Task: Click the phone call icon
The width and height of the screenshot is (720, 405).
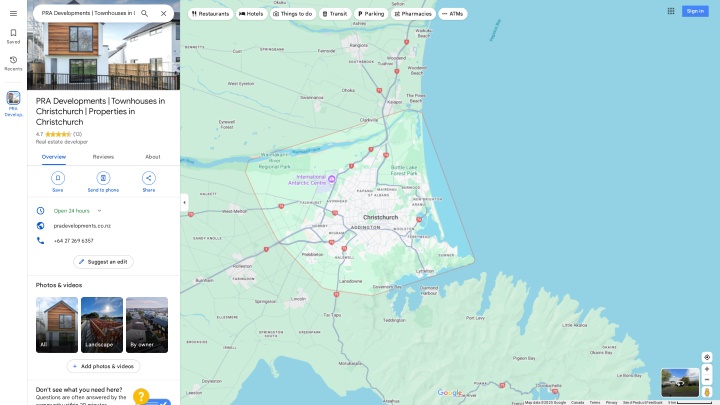Action: [40, 241]
